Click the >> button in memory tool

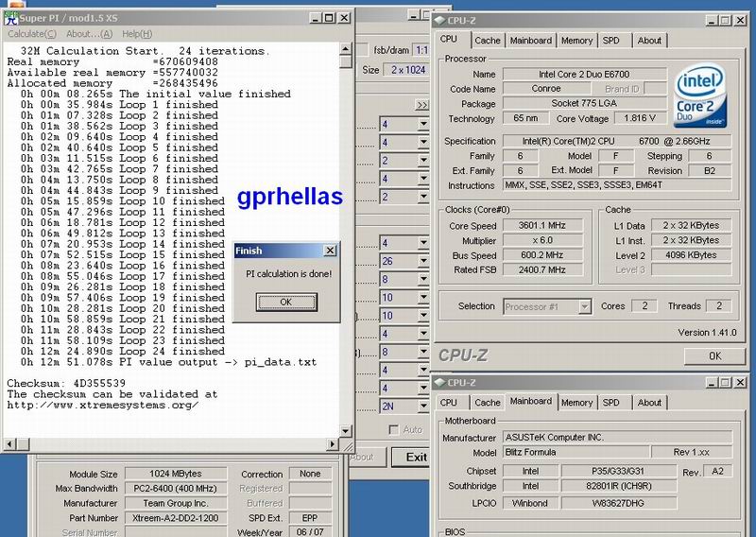tap(421, 105)
